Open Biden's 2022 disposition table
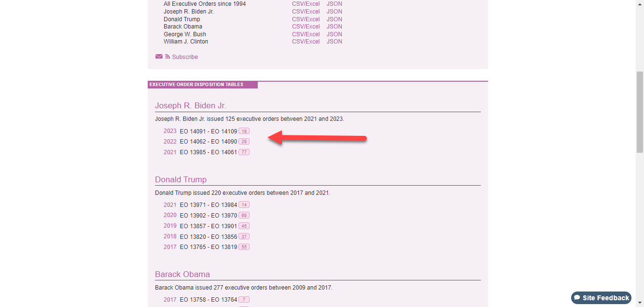This screenshot has width=644, height=307. (x=170, y=142)
